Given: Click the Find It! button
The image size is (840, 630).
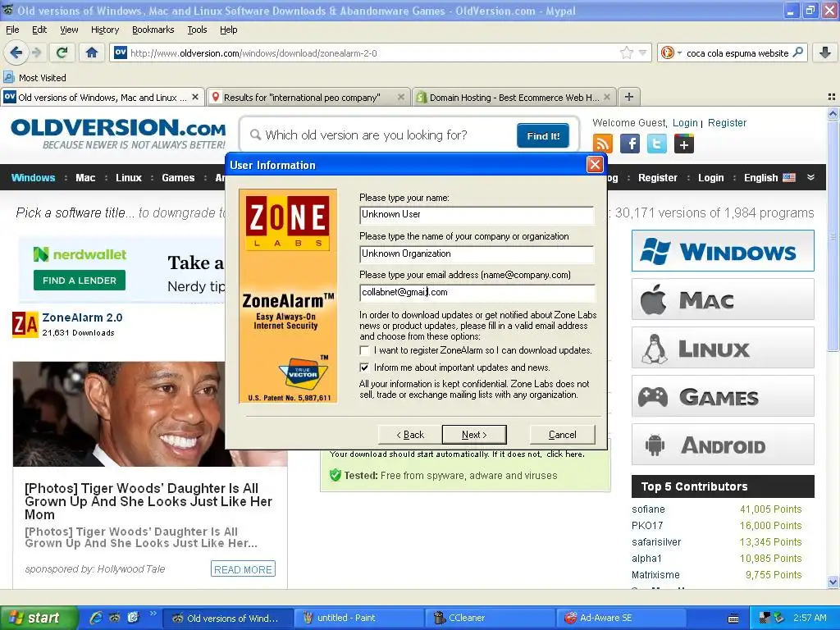Looking at the screenshot, I should (543, 135).
